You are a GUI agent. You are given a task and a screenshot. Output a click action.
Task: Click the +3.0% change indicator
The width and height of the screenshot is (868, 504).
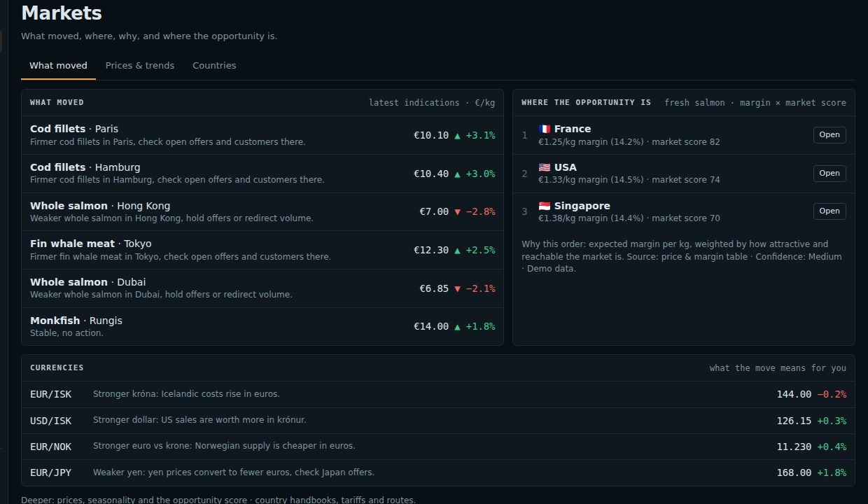475,174
